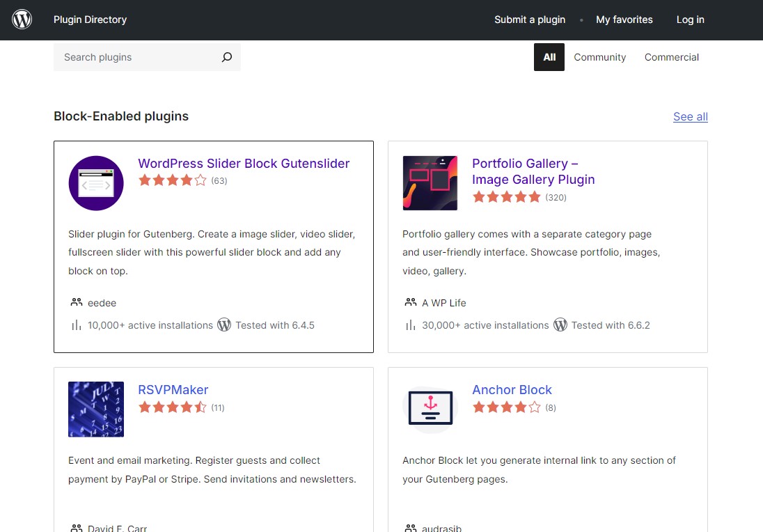Click the Anchor Block description text

539,470
